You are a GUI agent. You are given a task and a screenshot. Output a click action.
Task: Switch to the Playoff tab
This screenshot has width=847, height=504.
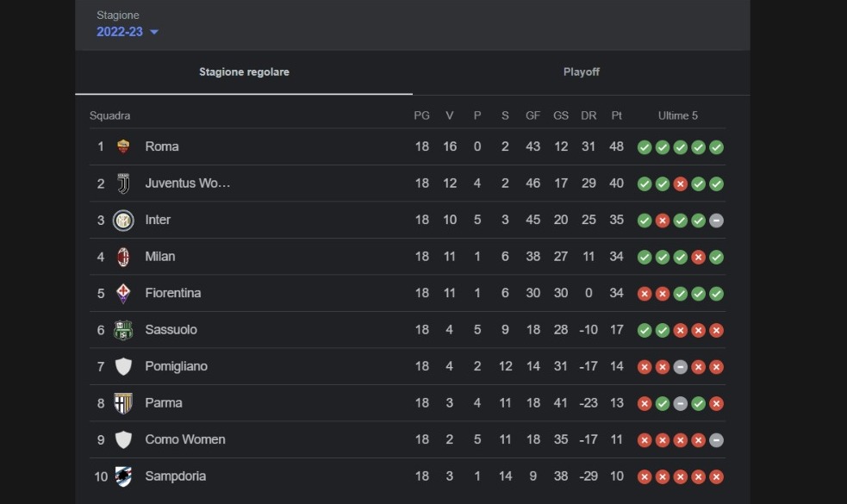pyautogui.click(x=582, y=72)
